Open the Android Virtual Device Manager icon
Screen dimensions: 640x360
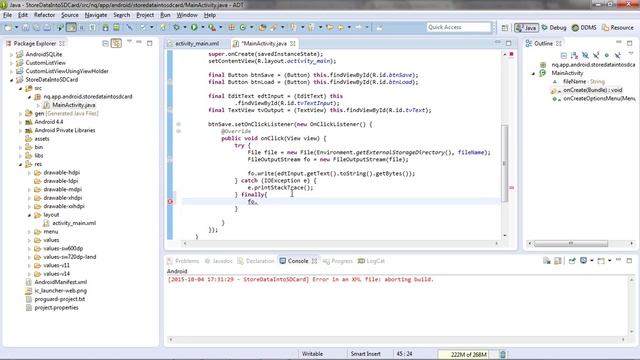(116, 27)
